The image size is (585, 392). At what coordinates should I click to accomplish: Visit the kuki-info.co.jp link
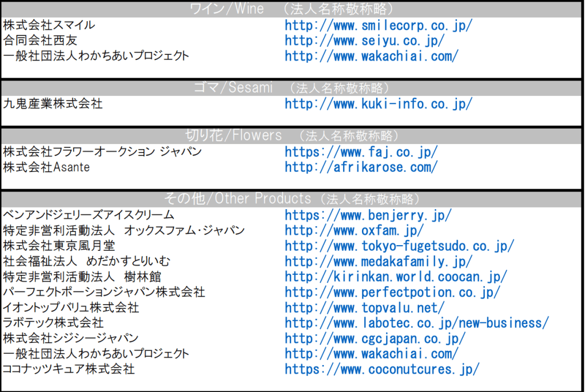[x=378, y=104]
